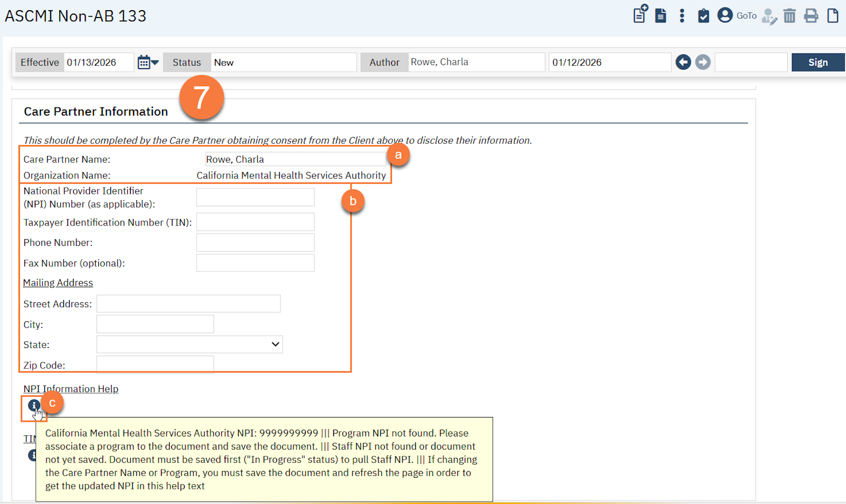Click the Phone Number input field
Screen dimensions: 846x504
pos(255,243)
